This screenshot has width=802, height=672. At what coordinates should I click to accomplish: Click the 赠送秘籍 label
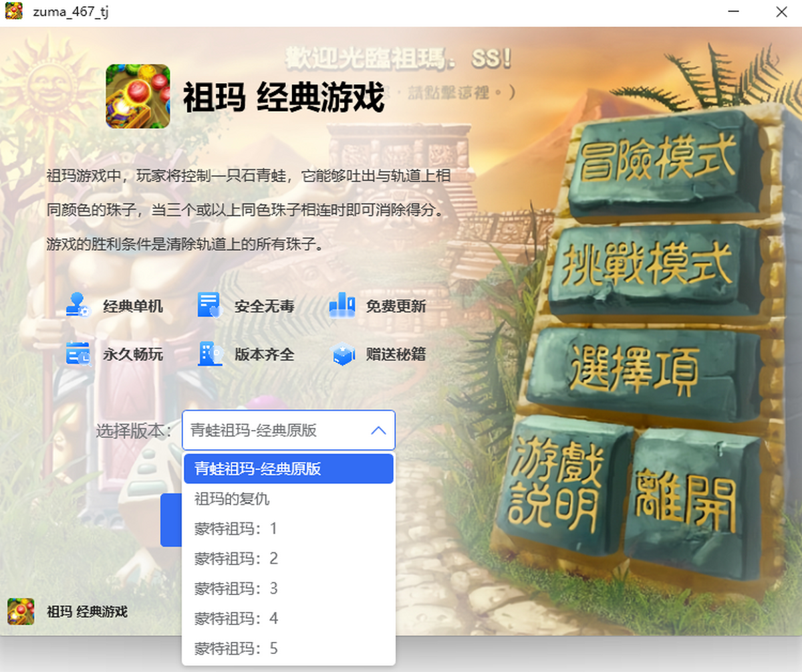396,354
